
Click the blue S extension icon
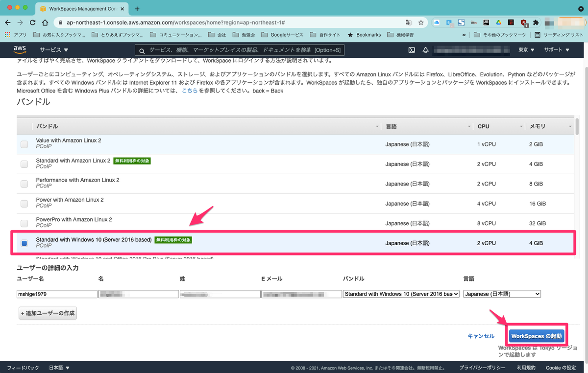(x=461, y=23)
